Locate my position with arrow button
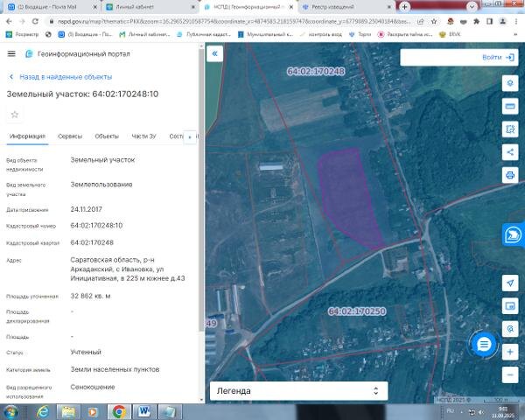Image resolution: width=525 pixels, height=420 pixels. tap(510, 283)
